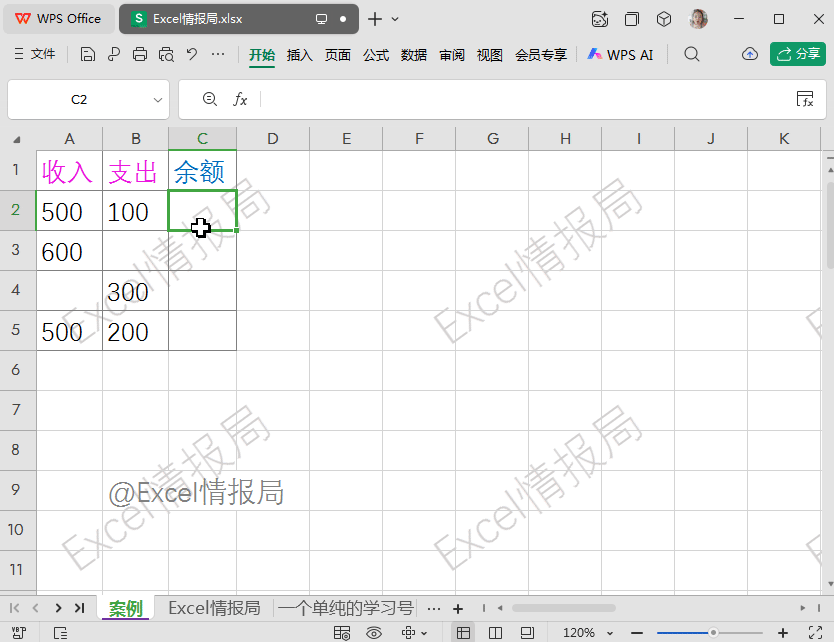Screen dimensions: 834x642
Task: Click the Undo arrow icon
Action: tap(192, 54)
